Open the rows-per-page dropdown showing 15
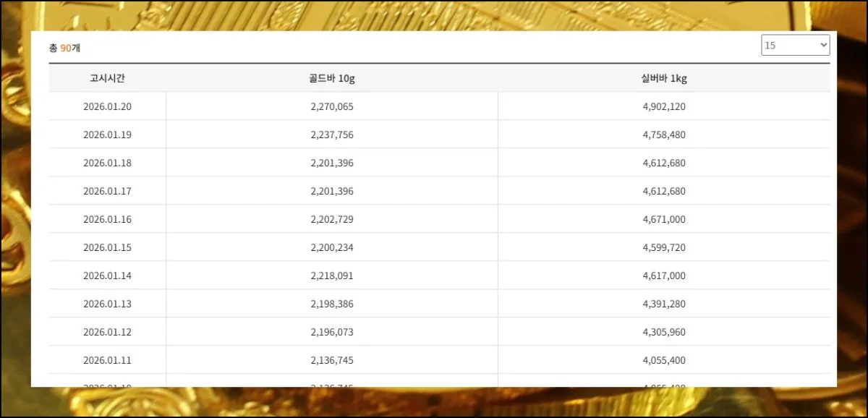The width and height of the screenshot is (868, 418). (x=795, y=46)
